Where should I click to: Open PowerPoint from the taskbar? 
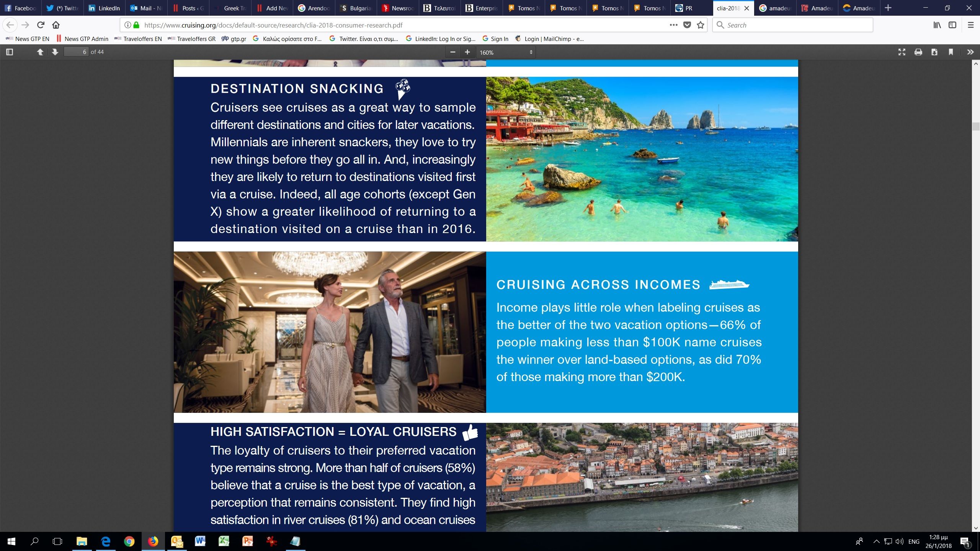(248, 541)
